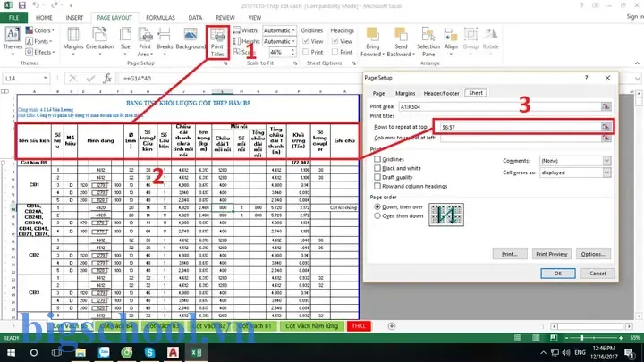The image size is (644, 362).
Task: Switch to the REVIEW ribbon tab
Action: pos(225,18)
